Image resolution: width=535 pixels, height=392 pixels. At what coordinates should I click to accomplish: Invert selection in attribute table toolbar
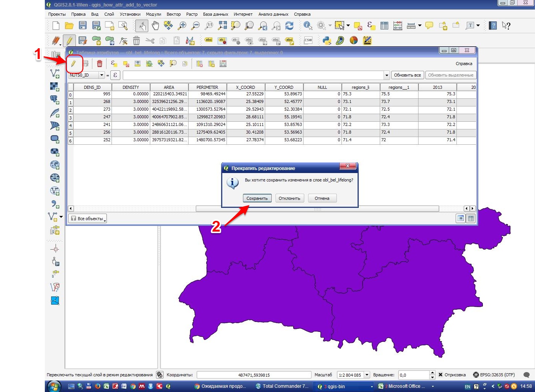[x=149, y=64]
